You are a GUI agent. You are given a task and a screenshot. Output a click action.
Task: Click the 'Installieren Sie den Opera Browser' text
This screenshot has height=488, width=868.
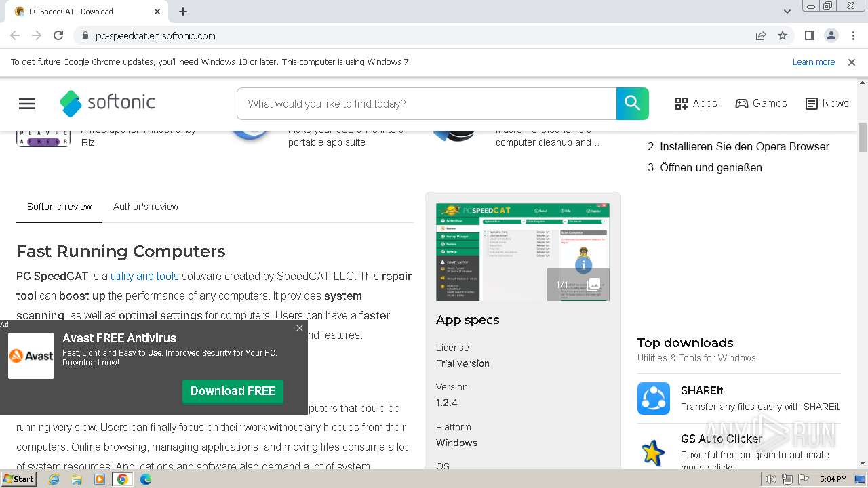tap(745, 146)
